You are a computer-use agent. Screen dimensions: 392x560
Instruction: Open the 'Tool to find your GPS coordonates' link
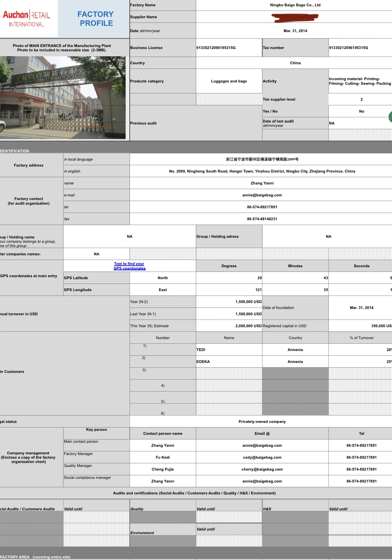point(129,266)
